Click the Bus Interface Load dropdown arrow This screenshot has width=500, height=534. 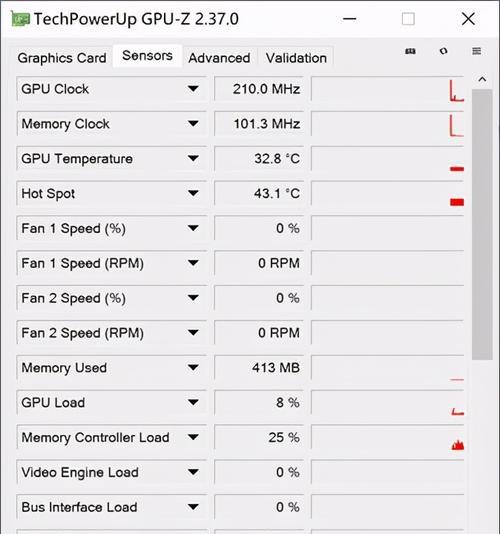click(193, 507)
